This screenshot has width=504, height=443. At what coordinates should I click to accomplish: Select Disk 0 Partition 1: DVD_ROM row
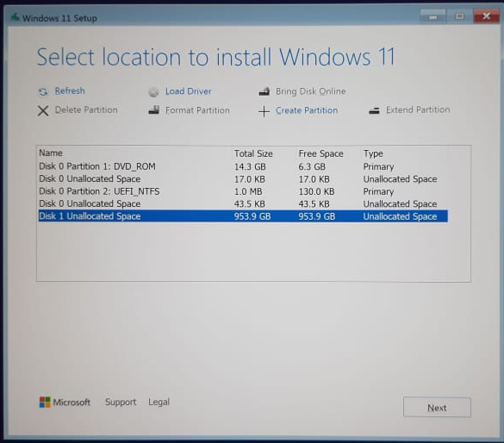point(243,166)
